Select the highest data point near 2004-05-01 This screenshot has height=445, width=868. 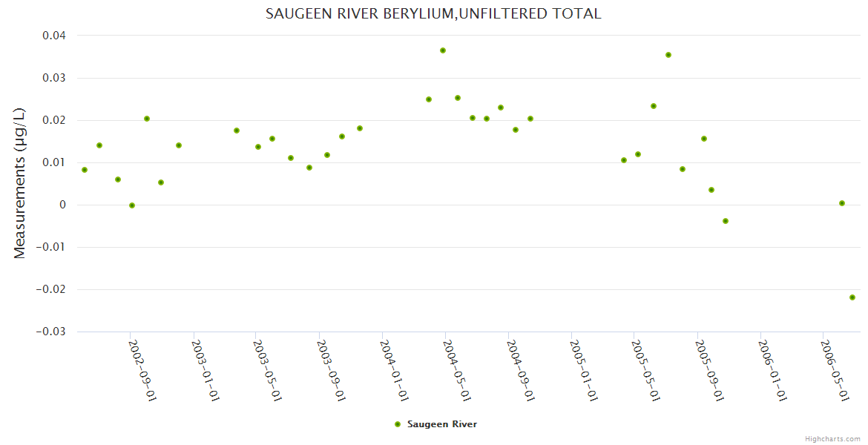(x=443, y=50)
